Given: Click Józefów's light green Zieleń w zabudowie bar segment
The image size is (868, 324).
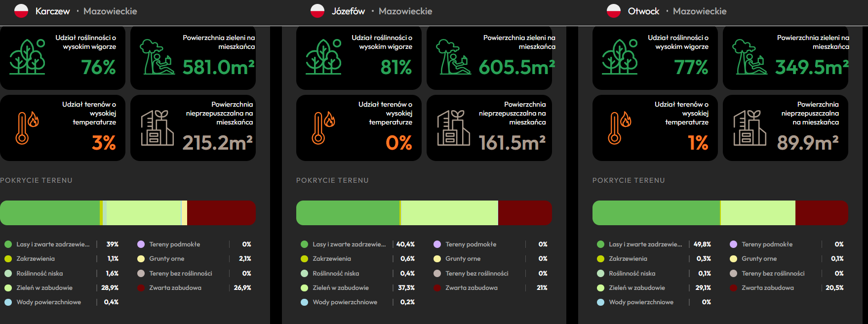Looking at the screenshot, I should 450,213.
